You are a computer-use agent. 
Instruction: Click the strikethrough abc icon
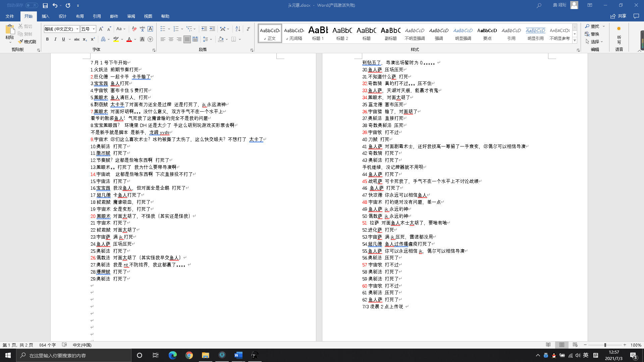(x=77, y=39)
